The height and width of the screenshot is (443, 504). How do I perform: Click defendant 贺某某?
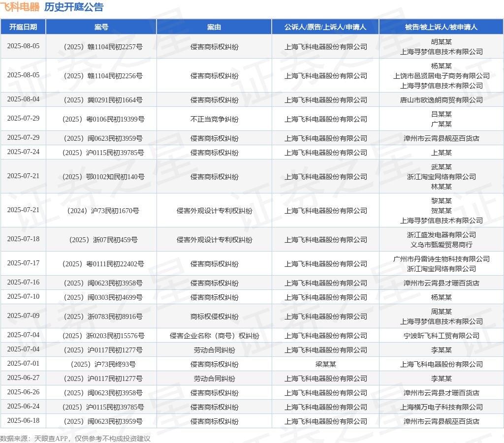click(441, 211)
